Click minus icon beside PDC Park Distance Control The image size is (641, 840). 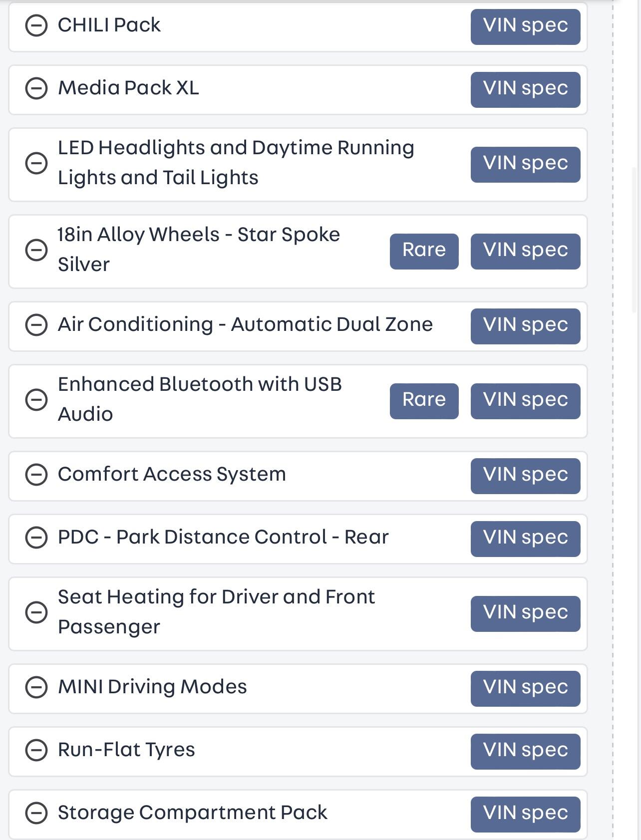36,538
